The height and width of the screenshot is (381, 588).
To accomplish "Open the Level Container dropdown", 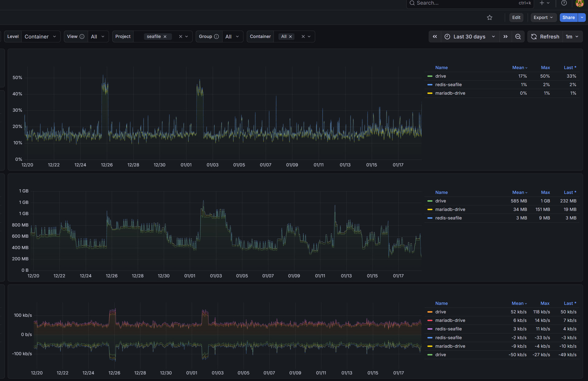I will click(x=40, y=36).
